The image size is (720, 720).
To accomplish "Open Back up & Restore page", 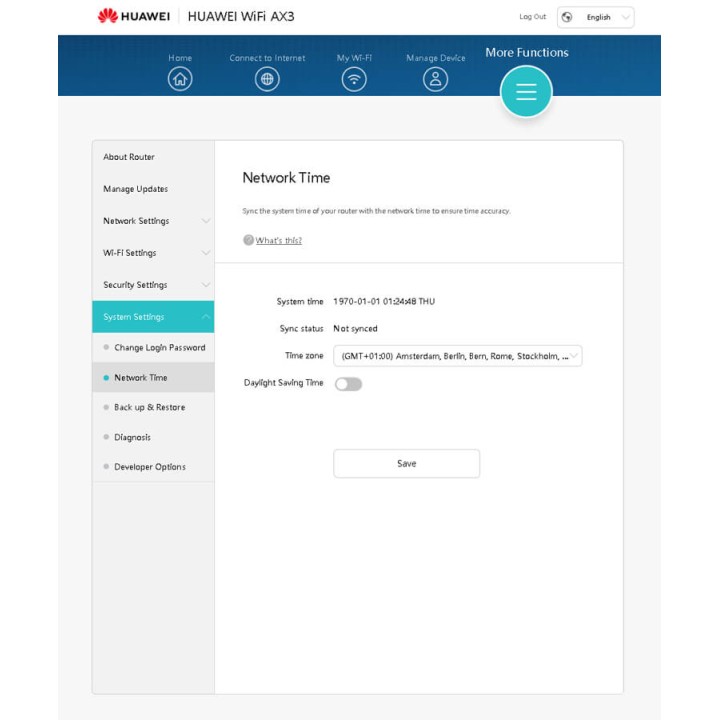I will click(153, 407).
